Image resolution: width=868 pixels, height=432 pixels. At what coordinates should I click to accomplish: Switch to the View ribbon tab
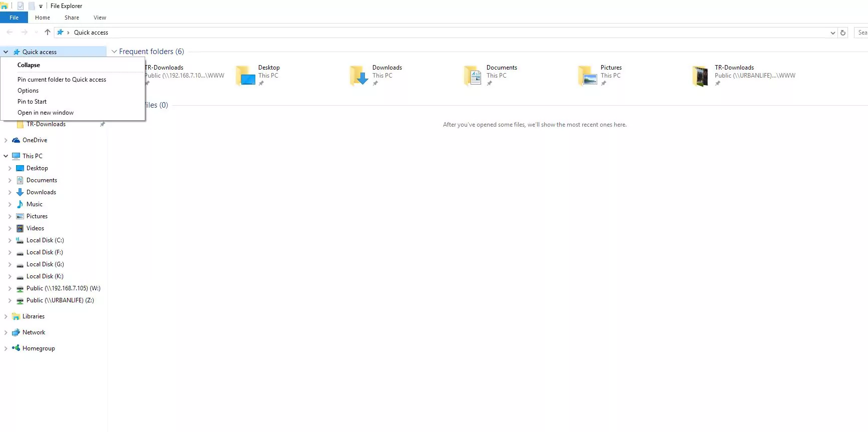click(100, 18)
